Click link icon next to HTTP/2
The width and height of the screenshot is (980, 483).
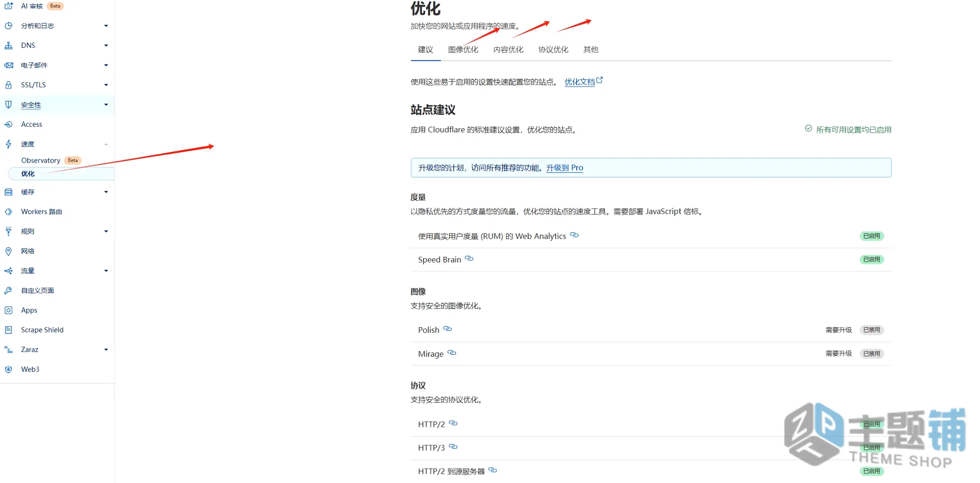453,423
